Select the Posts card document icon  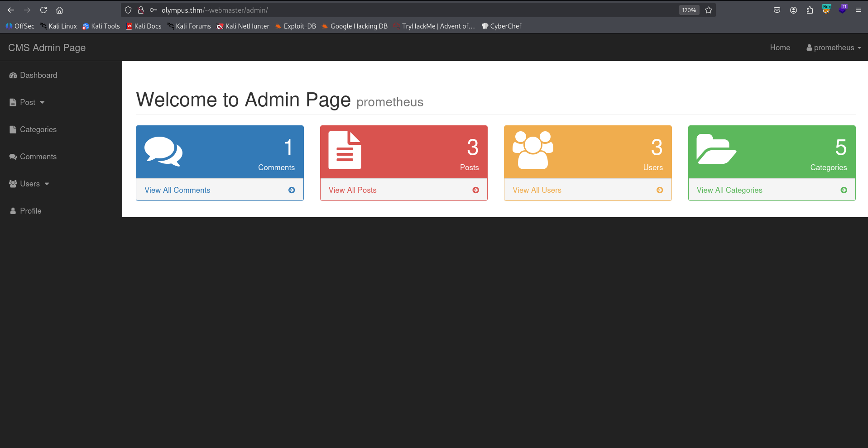pyautogui.click(x=345, y=151)
